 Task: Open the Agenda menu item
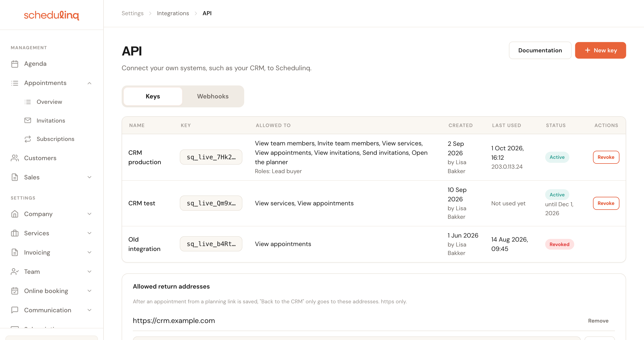[x=35, y=64]
